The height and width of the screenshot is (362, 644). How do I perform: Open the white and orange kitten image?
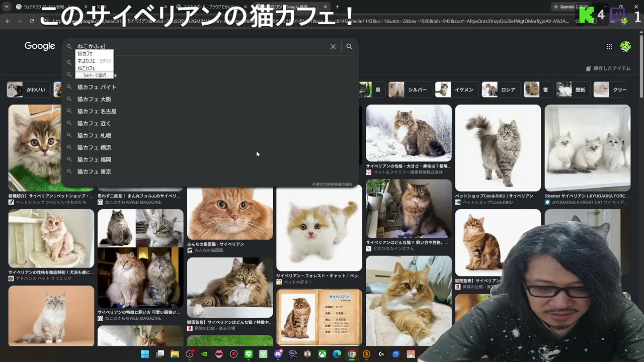coord(319,229)
